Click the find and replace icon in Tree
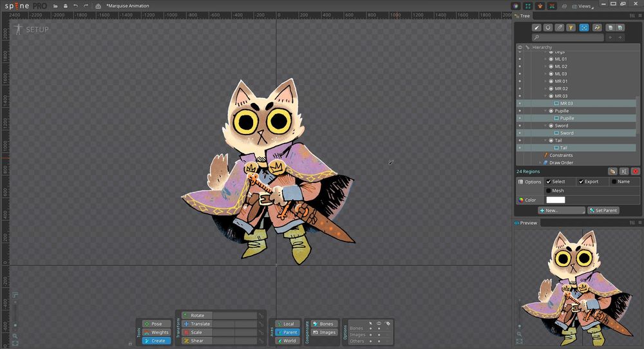Screen dimensions: 644x349 (597, 28)
